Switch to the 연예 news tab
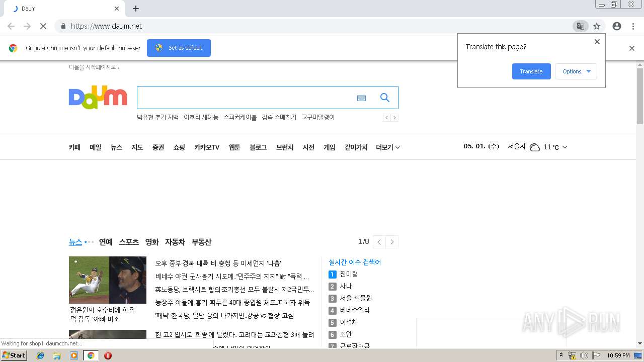The image size is (644, 362). [106, 242]
